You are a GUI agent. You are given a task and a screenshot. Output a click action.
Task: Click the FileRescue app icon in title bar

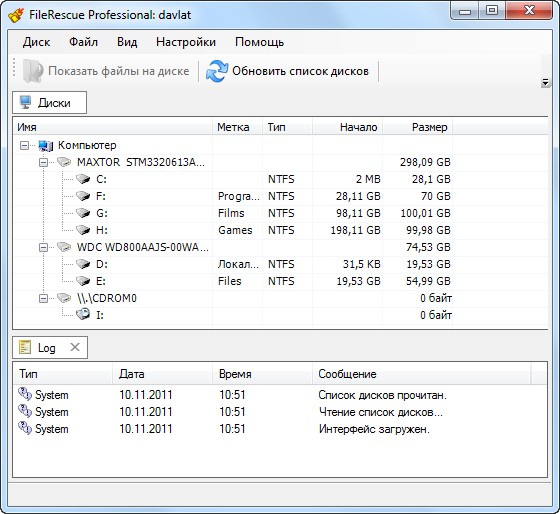16,15
